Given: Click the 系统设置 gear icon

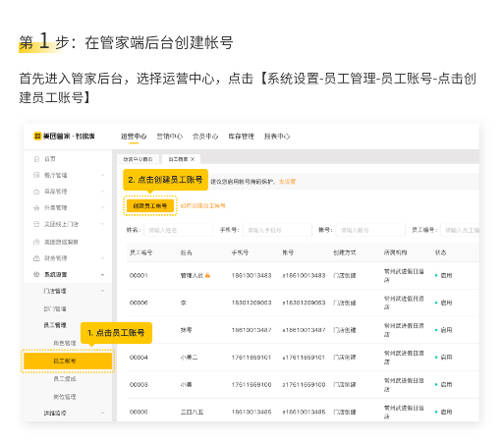Looking at the screenshot, I should (x=36, y=274).
